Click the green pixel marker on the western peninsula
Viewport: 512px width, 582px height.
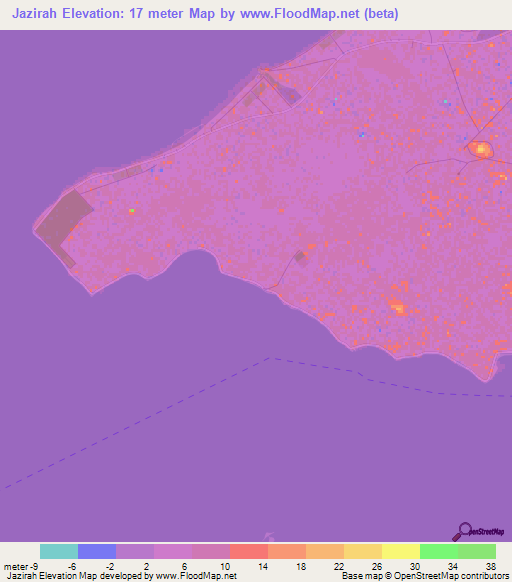pos(132,210)
